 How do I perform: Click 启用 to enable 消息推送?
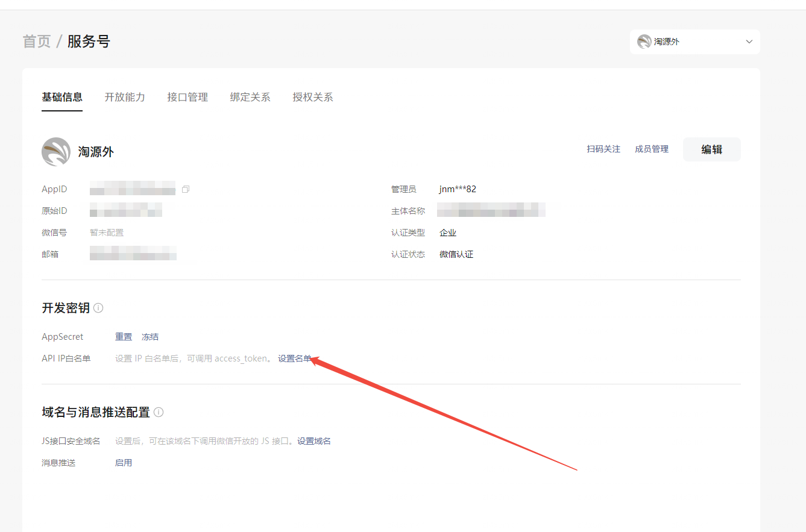pyautogui.click(x=124, y=463)
